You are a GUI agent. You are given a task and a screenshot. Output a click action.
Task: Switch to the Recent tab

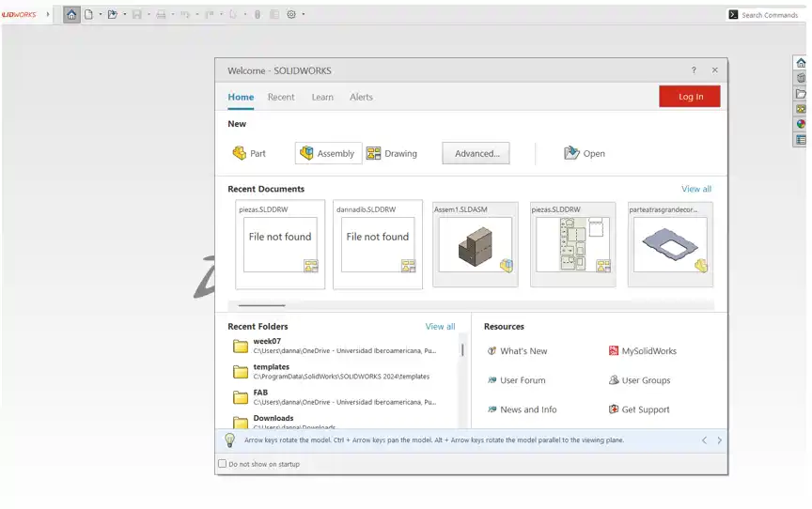[281, 97]
